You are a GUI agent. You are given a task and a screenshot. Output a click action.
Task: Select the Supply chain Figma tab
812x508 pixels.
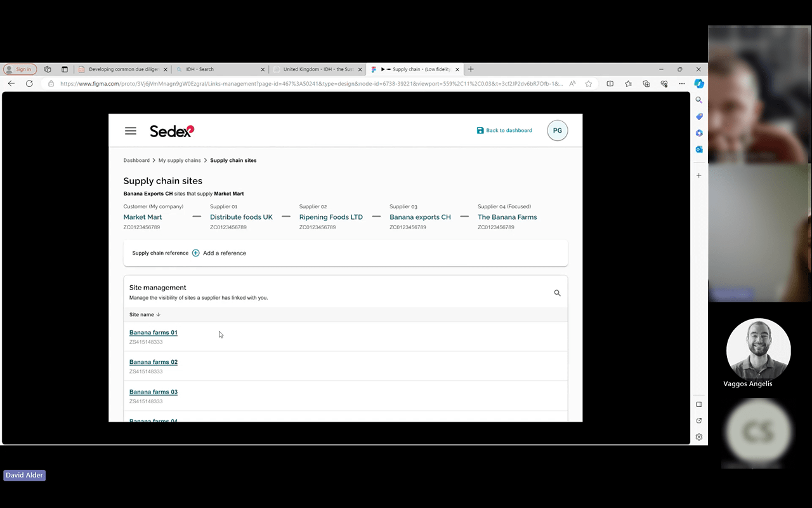(414, 69)
